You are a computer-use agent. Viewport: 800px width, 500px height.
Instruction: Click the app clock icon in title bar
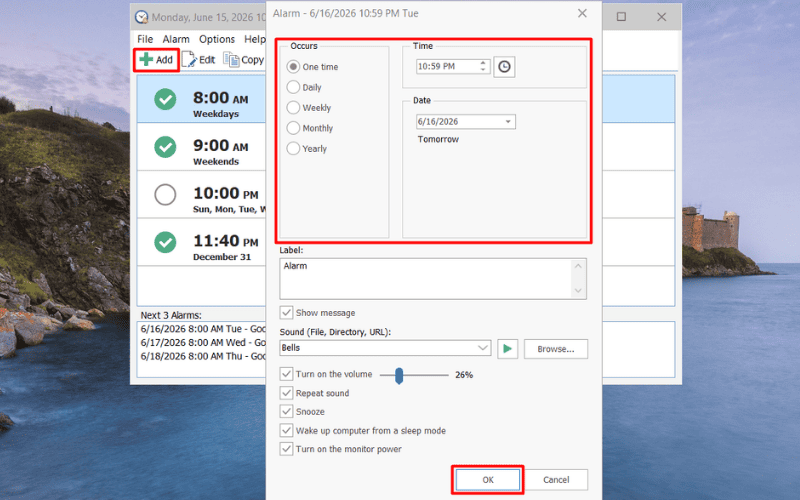coord(141,17)
